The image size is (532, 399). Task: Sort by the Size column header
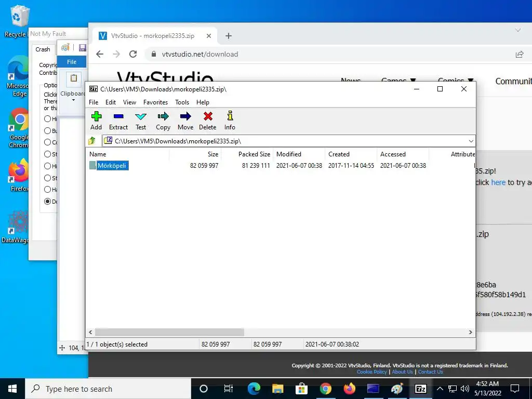[x=195, y=154]
